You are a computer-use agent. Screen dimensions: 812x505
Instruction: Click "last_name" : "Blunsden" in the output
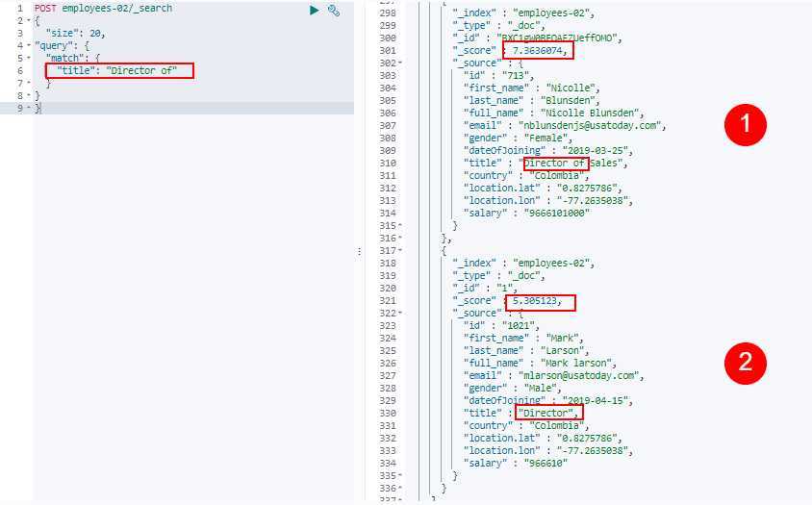click(529, 100)
